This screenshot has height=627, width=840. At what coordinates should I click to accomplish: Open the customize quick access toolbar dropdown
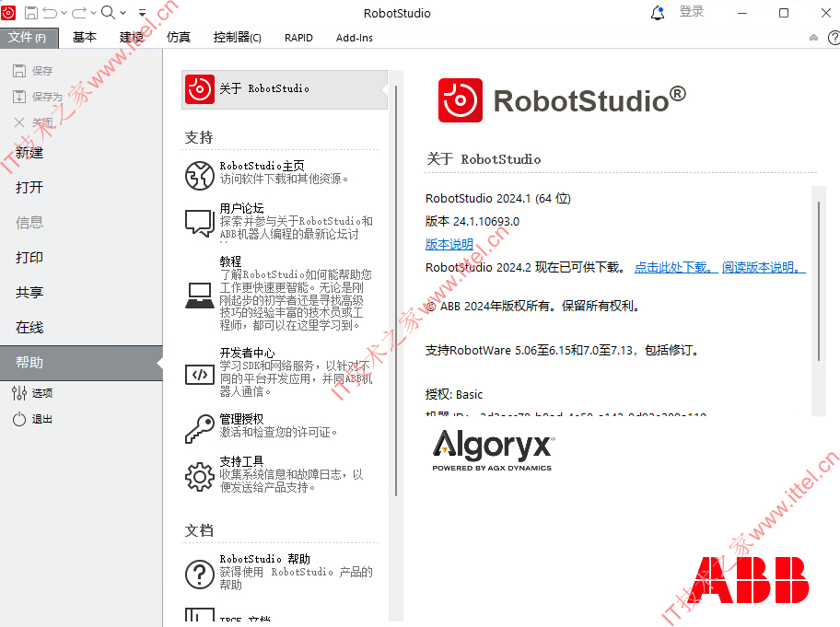pyautogui.click(x=142, y=13)
